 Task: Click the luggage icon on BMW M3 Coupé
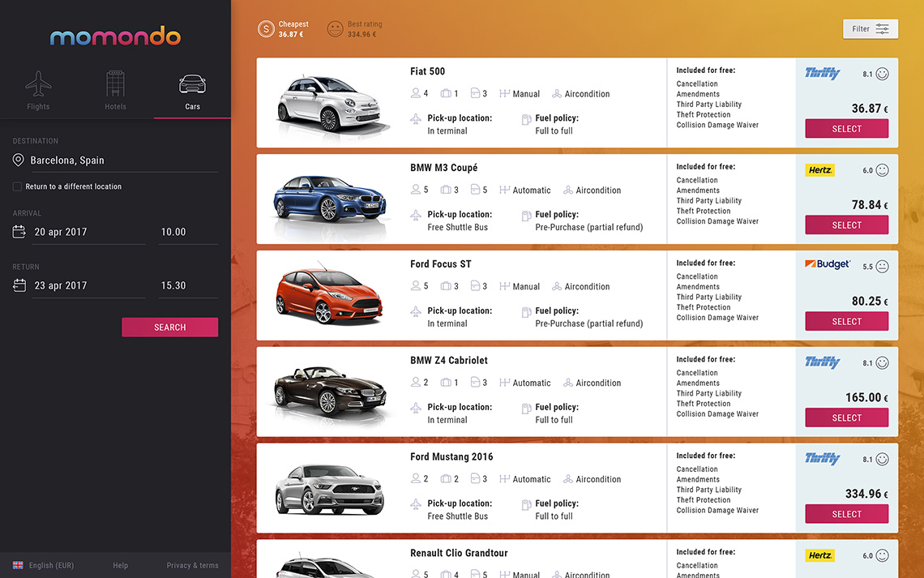click(446, 190)
